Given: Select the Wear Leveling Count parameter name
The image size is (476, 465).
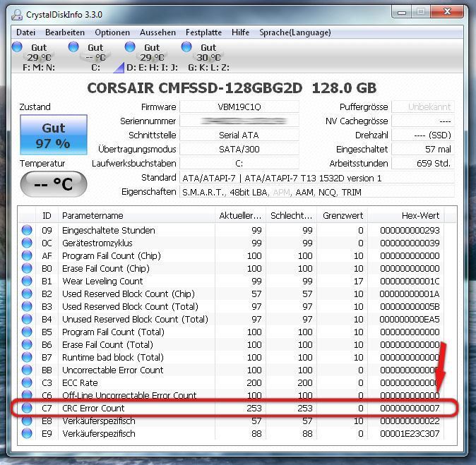Looking at the screenshot, I should coord(102,281).
